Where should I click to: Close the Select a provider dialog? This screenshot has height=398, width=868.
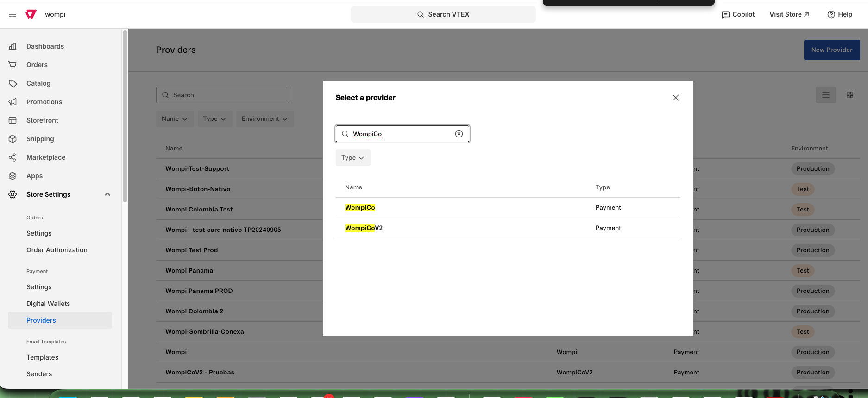pos(676,98)
